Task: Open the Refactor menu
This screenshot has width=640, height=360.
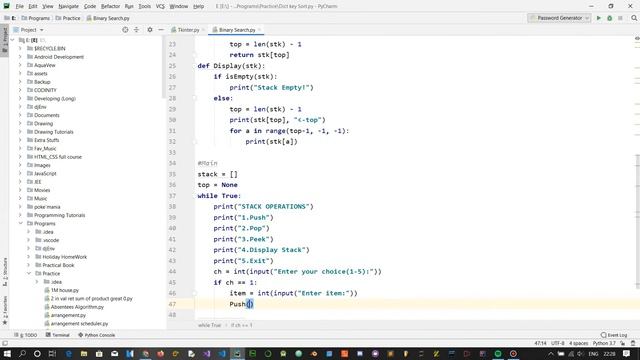Action: (110, 6)
